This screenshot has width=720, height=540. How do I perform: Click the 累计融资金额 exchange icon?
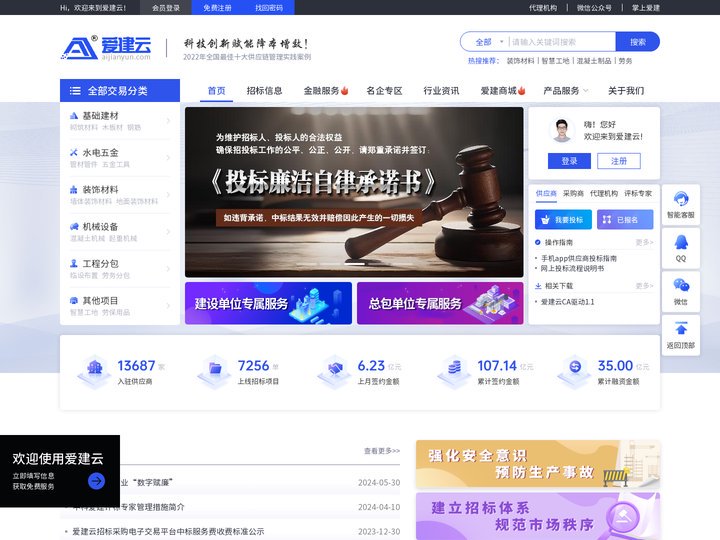click(574, 370)
